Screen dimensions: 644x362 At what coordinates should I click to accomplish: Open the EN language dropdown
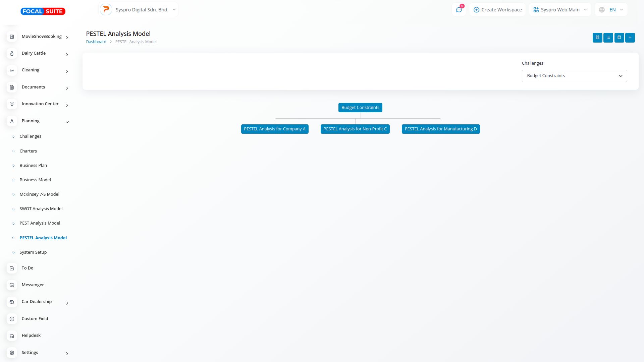611,10
